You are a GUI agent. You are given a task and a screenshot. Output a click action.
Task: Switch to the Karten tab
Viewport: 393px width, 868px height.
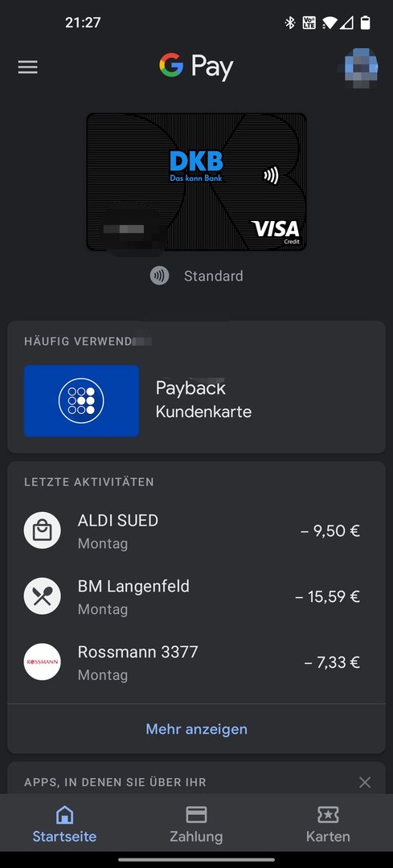pos(328,825)
